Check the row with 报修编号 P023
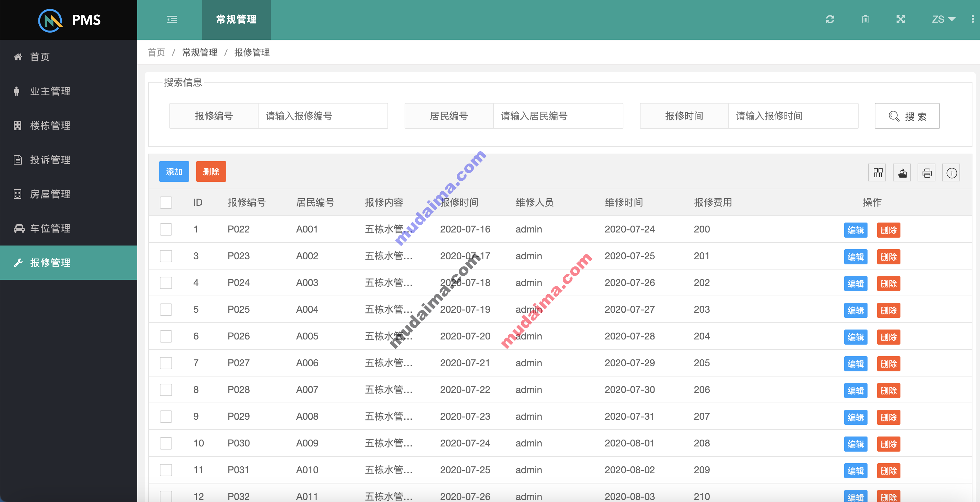Image resolution: width=980 pixels, height=502 pixels. tap(166, 256)
